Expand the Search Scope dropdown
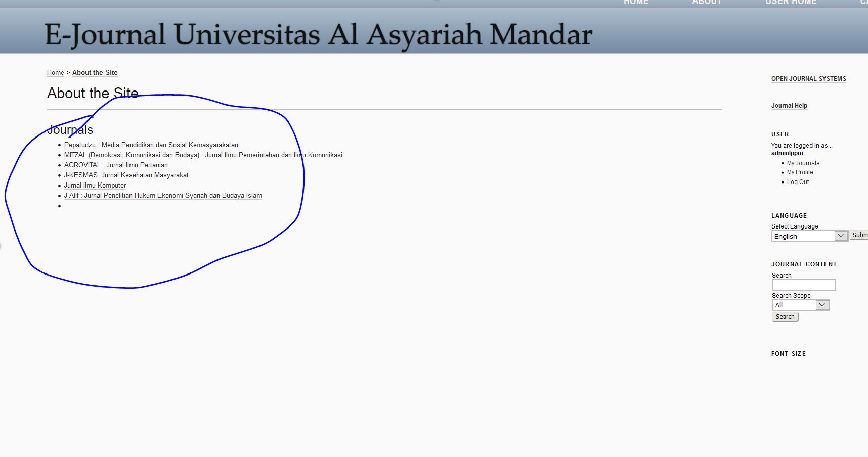 pos(800,305)
